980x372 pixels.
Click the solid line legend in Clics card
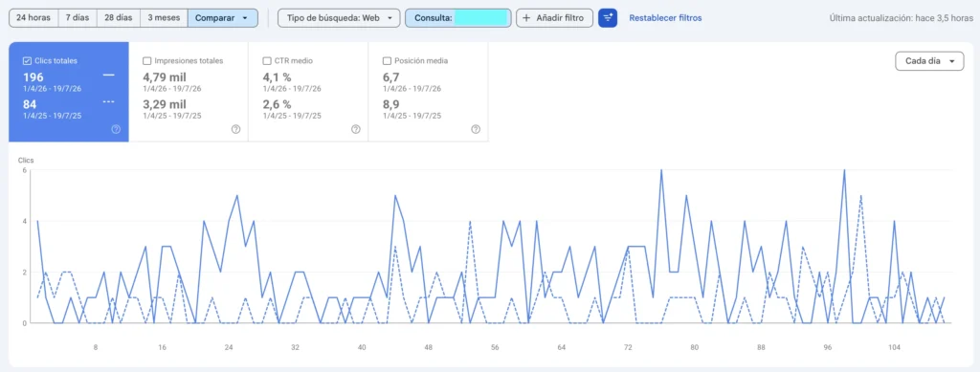[109, 75]
